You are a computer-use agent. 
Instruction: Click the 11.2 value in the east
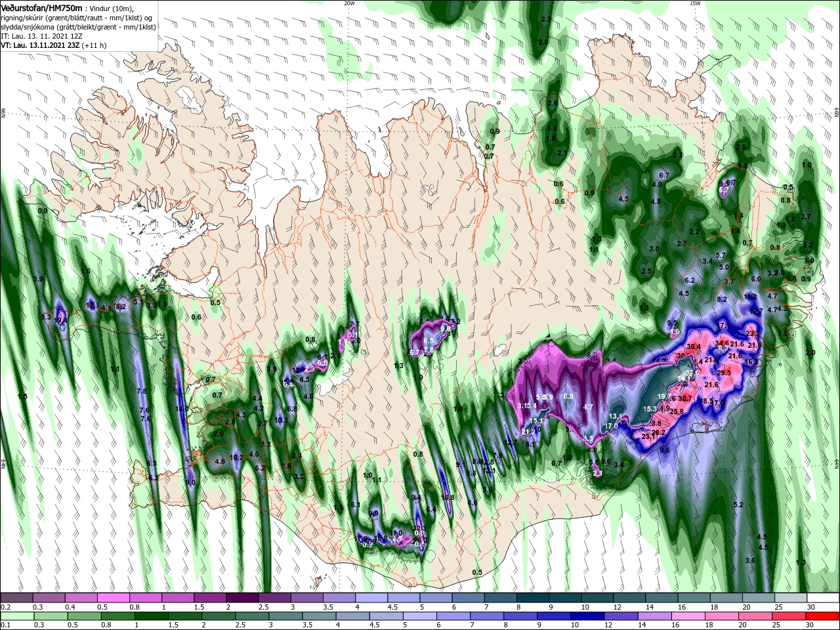pos(750,297)
